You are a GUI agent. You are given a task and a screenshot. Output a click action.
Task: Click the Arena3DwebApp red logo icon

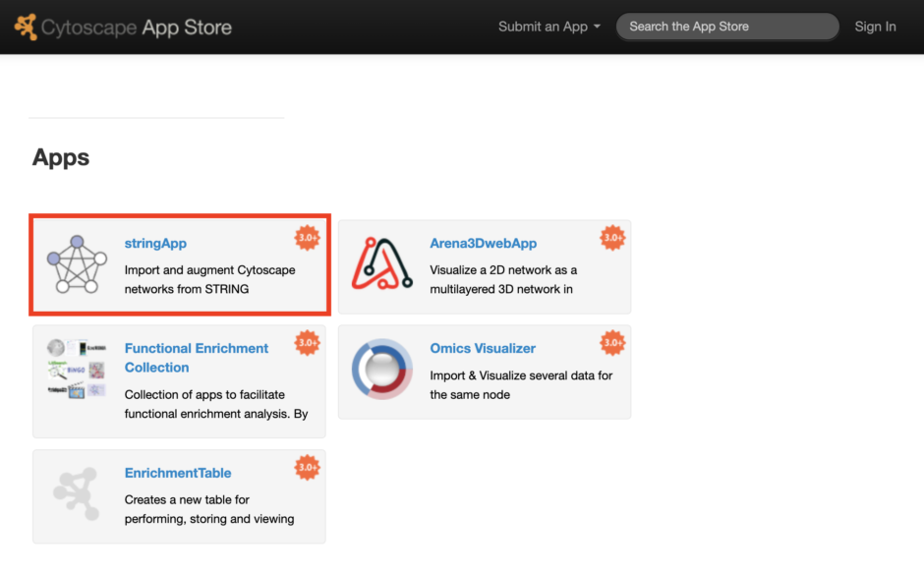[x=382, y=263]
